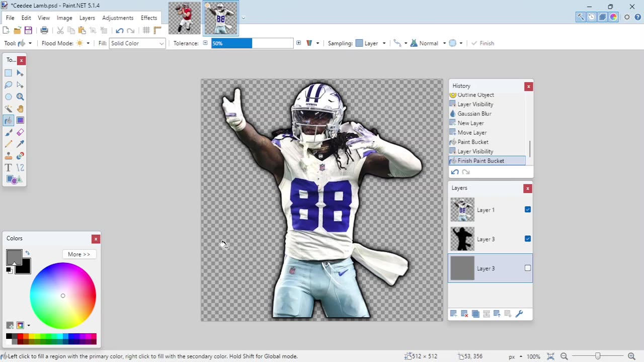Select the Magic Wand tool
The width and height of the screenshot is (644, 362).
[x=9, y=109]
